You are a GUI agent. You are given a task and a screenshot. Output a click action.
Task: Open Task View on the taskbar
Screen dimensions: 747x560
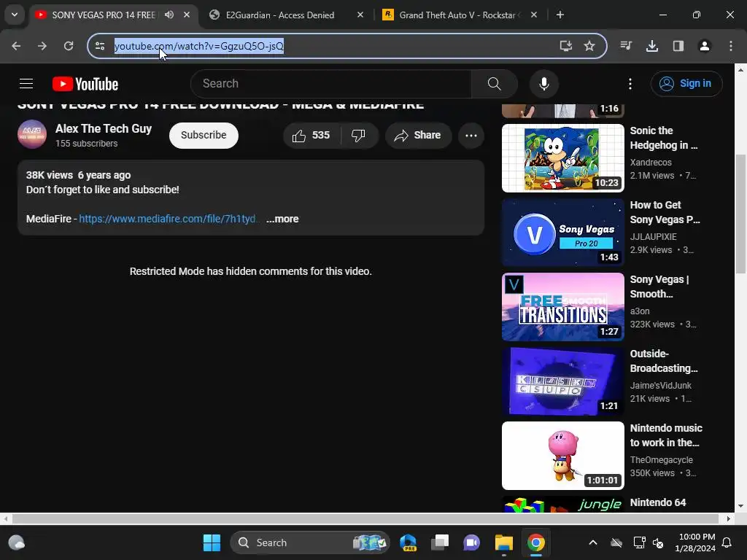click(x=440, y=542)
